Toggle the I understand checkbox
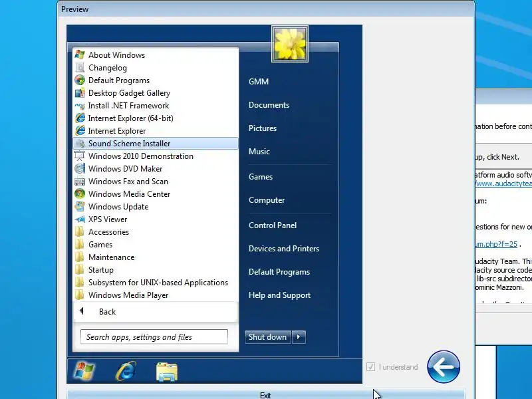 pyautogui.click(x=370, y=367)
